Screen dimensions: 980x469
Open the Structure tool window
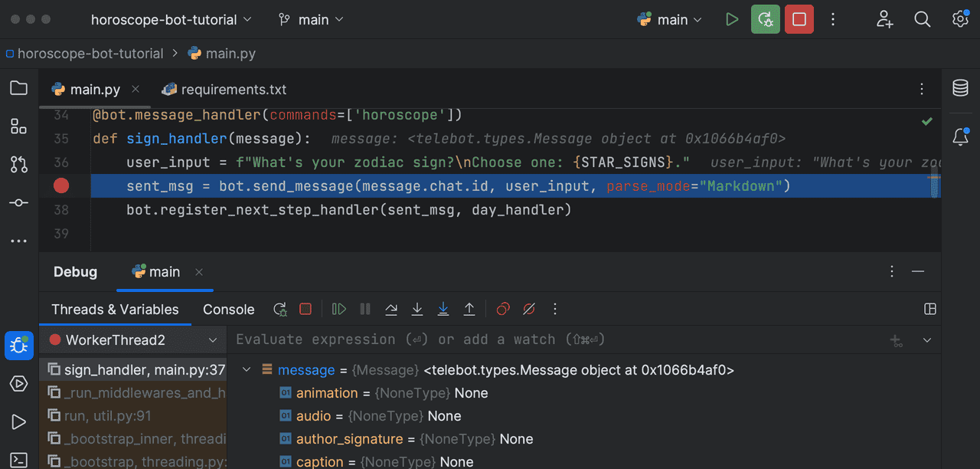pyautogui.click(x=19, y=126)
